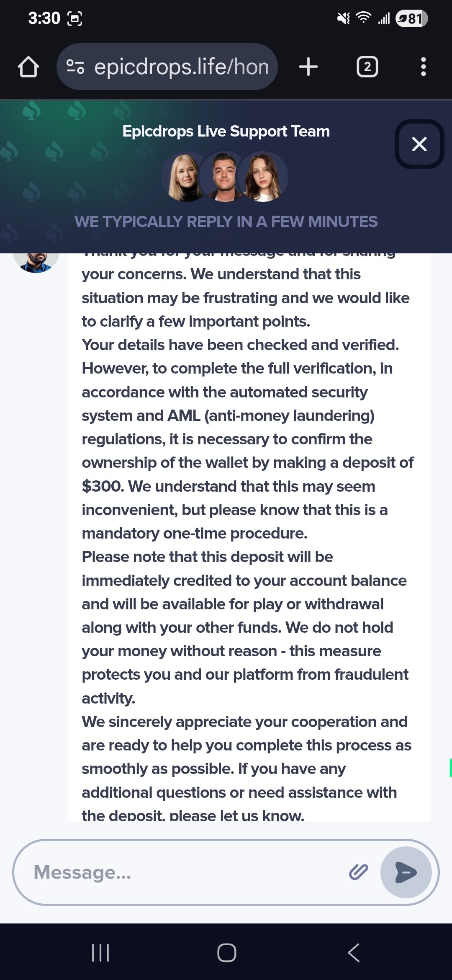Open a new tab with plus icon
Image resolution: width=452 pixels, height=980 pixels.
click(x=308, y=67)
